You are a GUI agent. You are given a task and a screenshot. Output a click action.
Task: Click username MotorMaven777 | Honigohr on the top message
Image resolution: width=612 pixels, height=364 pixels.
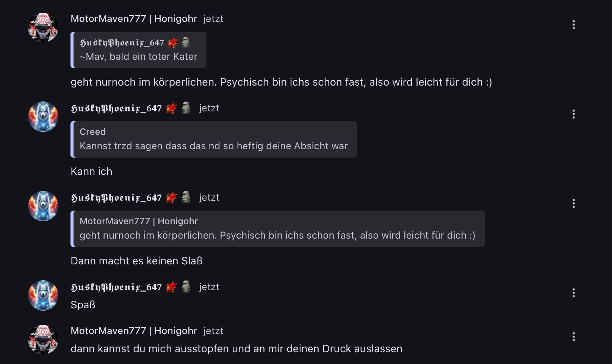click(x=134, y=19)
